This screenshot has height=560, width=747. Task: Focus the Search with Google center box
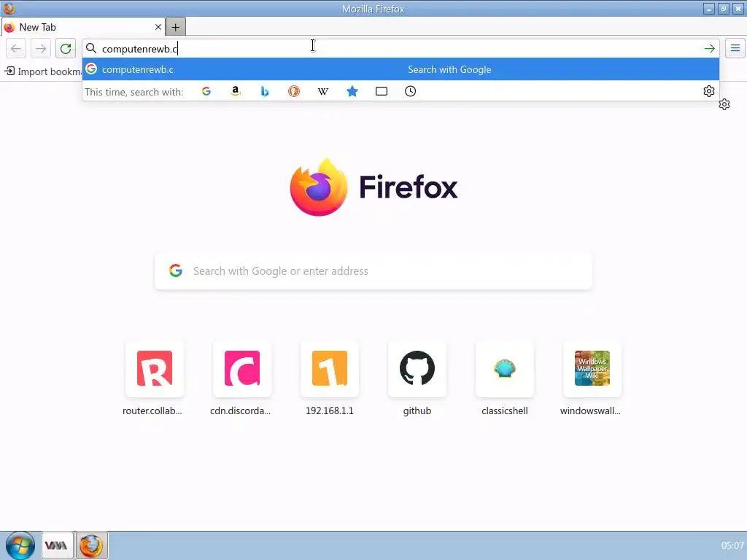373,271
